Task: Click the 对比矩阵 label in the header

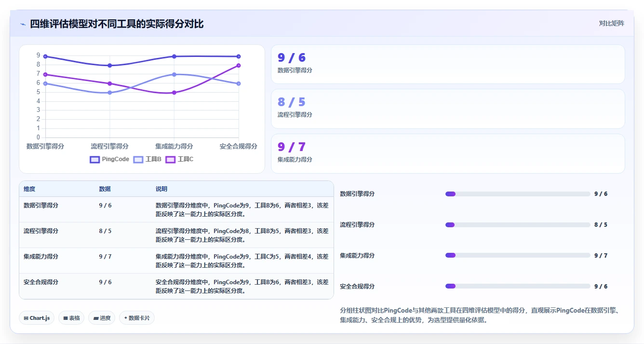Action: point(611,23)
